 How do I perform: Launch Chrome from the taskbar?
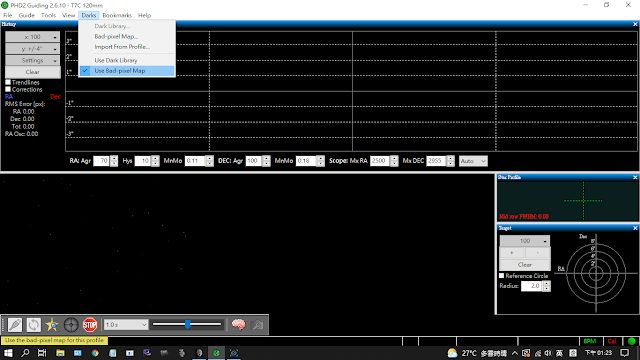(95, 353)
